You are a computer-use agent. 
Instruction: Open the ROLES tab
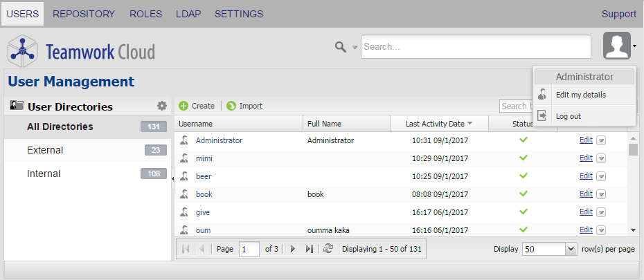click(145, 14)
